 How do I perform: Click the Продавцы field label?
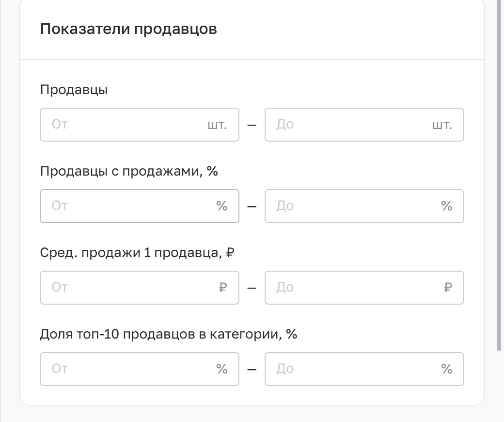(74, 90)
